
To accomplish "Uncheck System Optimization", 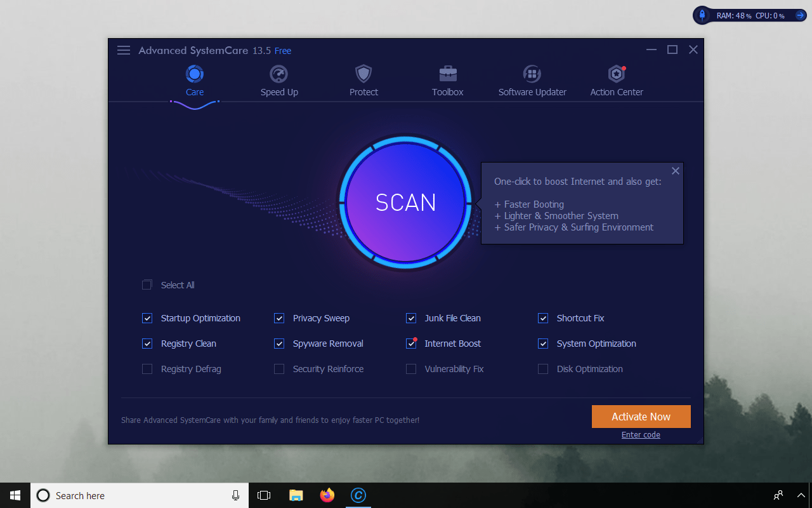I will (x=543, y=344).
